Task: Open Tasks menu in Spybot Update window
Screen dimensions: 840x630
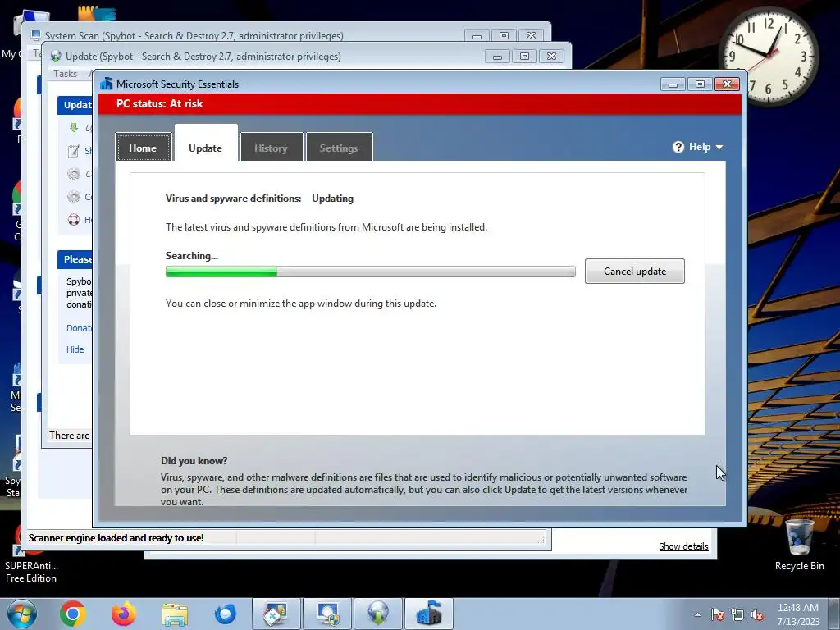Action: (x=66, y=74)
